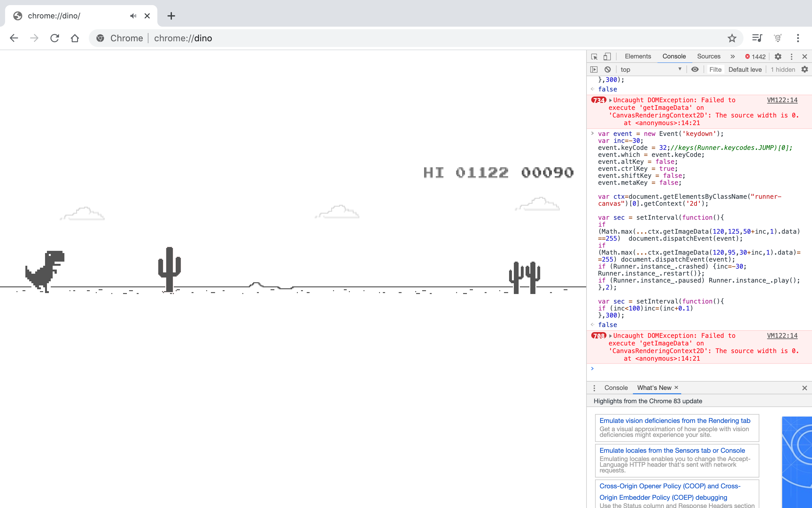This screenshot has width=812, height=508.
Task: Open the drawer three-dot menu
Action: coord(594,388)
